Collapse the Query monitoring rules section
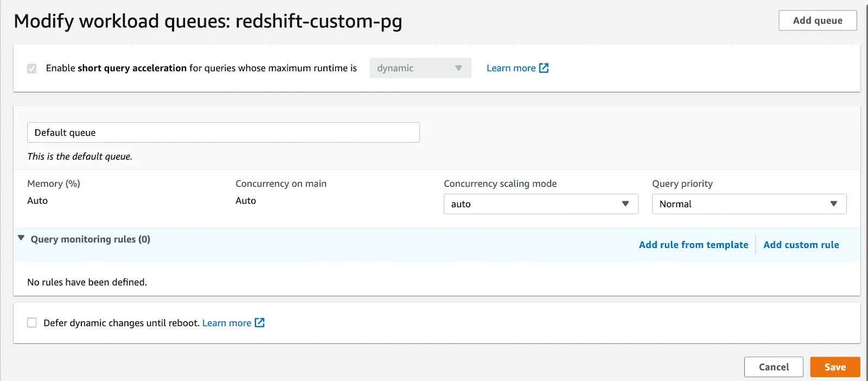Viewport: 868px width, 381px height. click(x=21, y=238)
